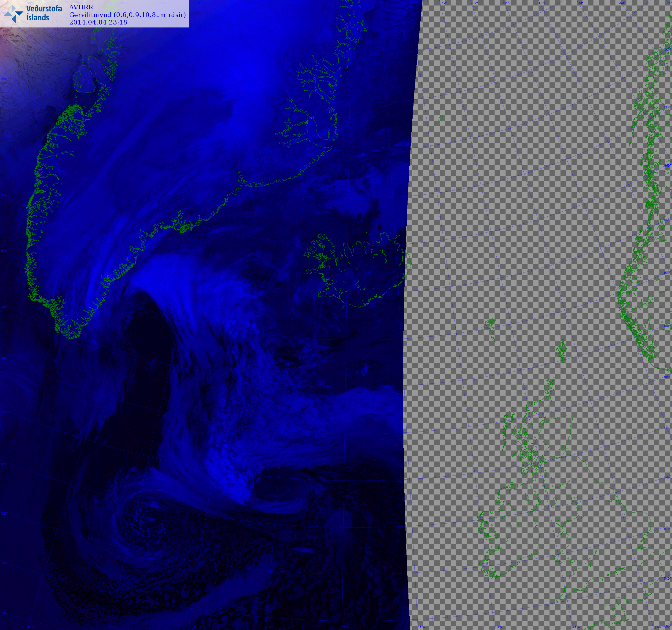Click the 60N latitude label on right edge
672x630 pixels.
point(667,326)
